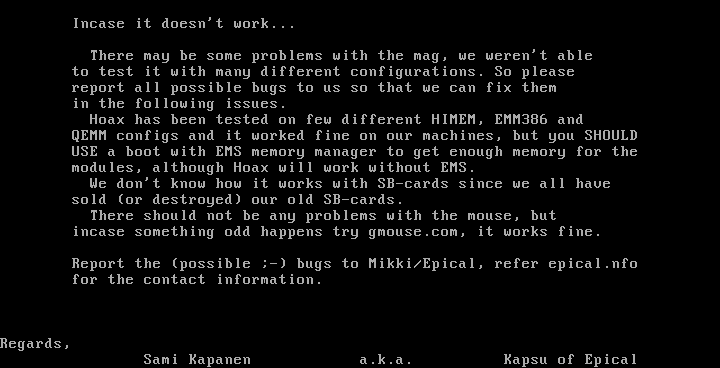Click the word SHOULD in capitals
Viewport: 720px width, 368px height.
point(611,136)
